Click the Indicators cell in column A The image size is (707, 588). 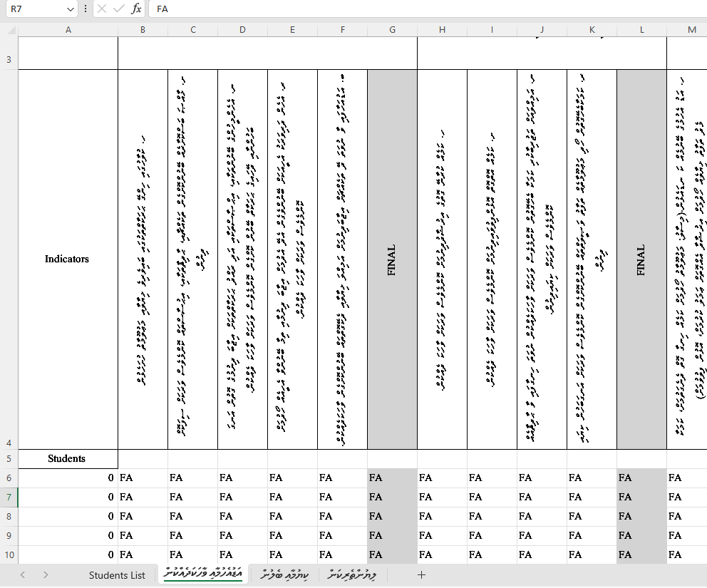[68, 259]
